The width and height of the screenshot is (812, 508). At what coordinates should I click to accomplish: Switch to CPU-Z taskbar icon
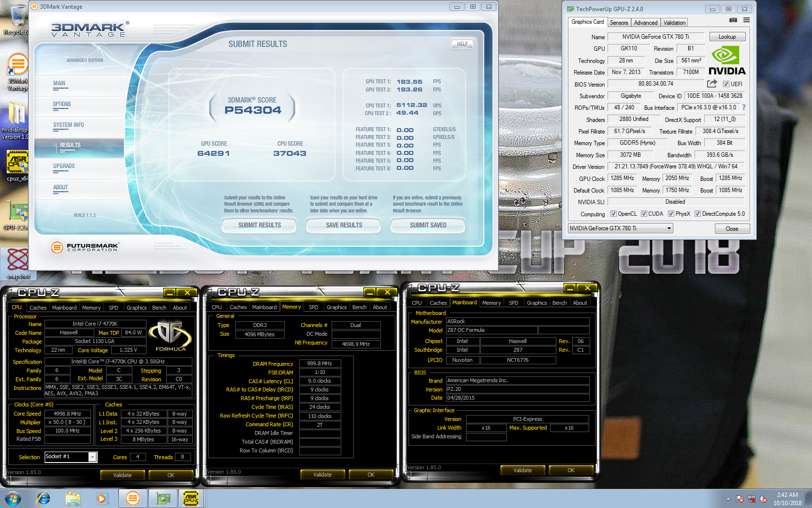[191, 498]
